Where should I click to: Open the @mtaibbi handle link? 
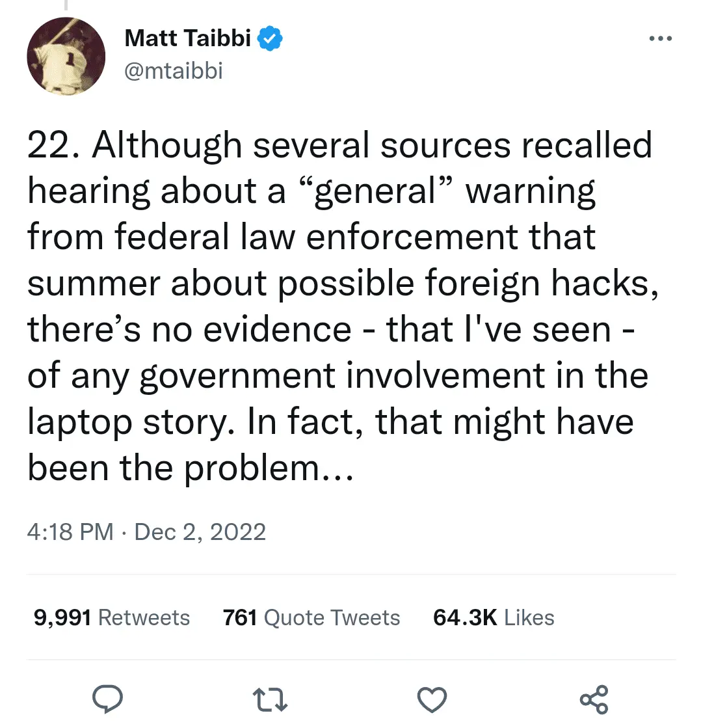tap(173, 70)
